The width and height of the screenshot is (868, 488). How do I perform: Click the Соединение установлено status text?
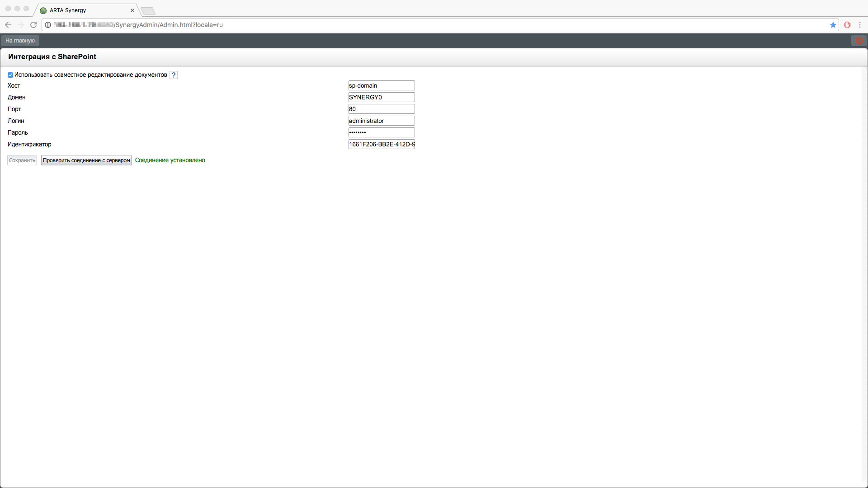point(170,160)
